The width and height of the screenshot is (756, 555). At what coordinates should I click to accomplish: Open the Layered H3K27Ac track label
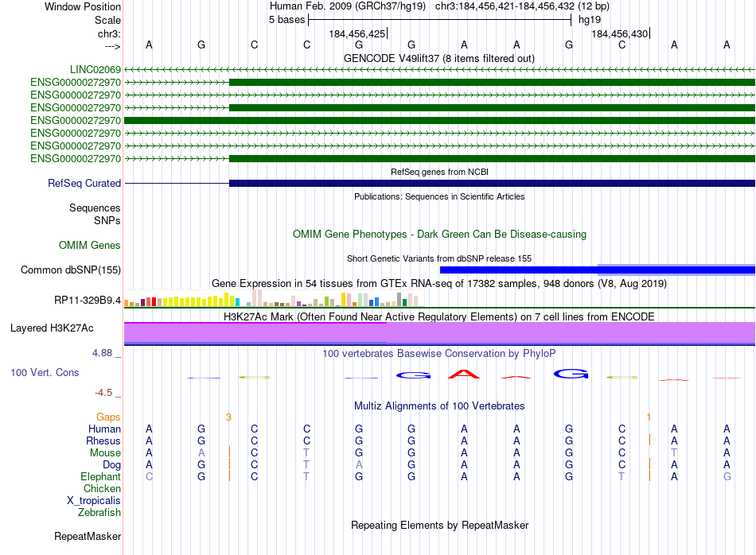tap(52, 328)
